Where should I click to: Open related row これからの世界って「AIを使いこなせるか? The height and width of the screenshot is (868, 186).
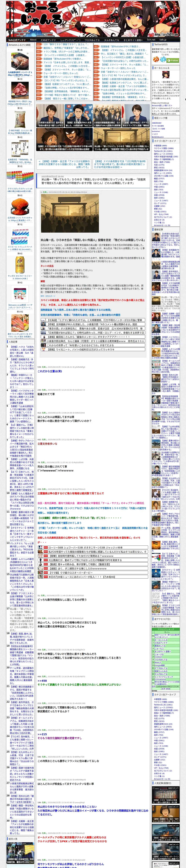coord(93,345)
